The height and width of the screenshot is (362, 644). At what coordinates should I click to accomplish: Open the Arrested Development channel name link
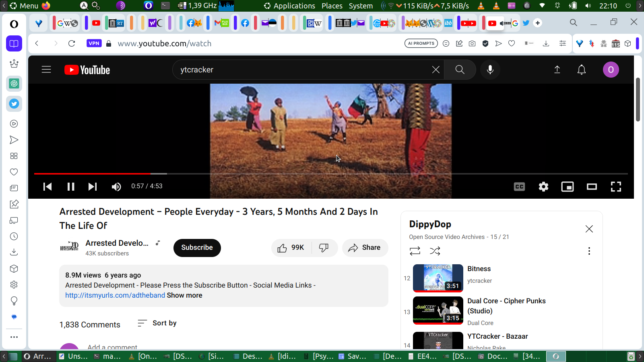pyautogui.click(x=117, y=243)
